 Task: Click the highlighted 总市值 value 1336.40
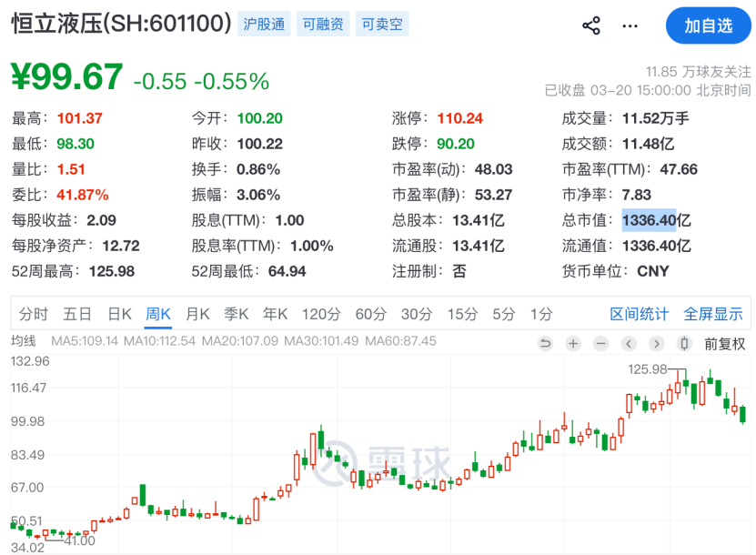pyautogui.click(x=649, y=220)
